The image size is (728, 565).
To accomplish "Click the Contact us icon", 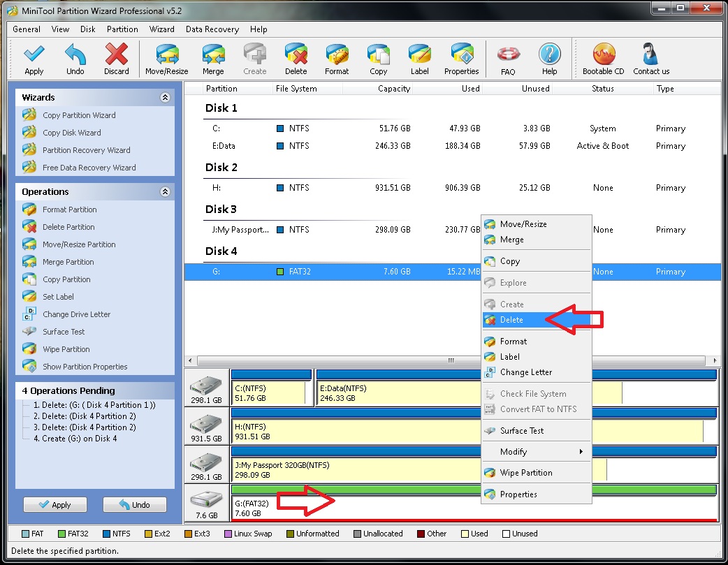I will (x=651, y=59).
